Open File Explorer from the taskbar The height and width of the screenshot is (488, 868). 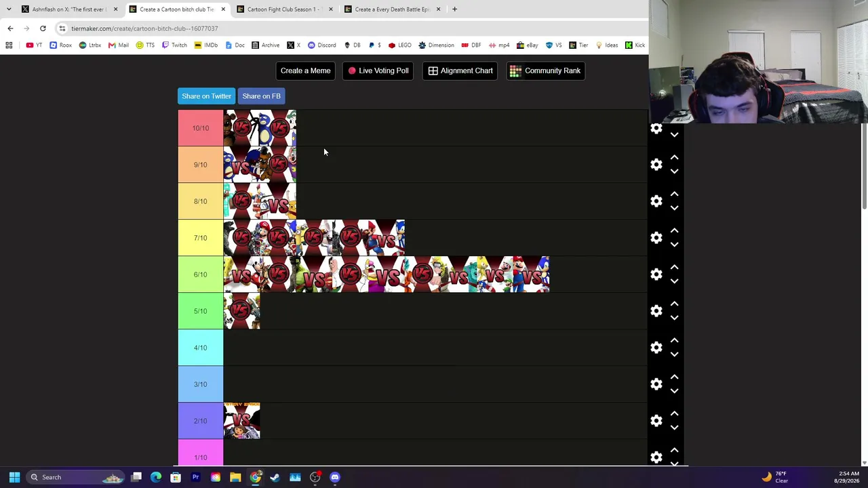point(235,477)
